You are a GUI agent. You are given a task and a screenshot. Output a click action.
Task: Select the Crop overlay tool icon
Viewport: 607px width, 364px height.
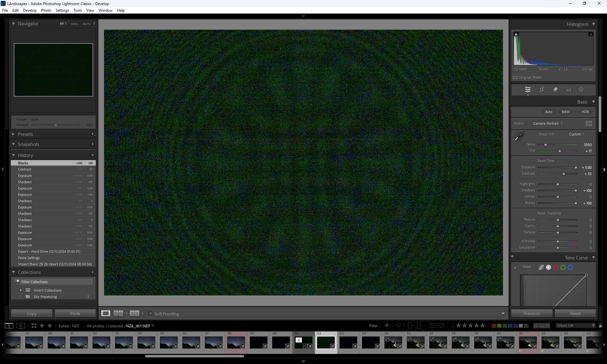[542, 89]
